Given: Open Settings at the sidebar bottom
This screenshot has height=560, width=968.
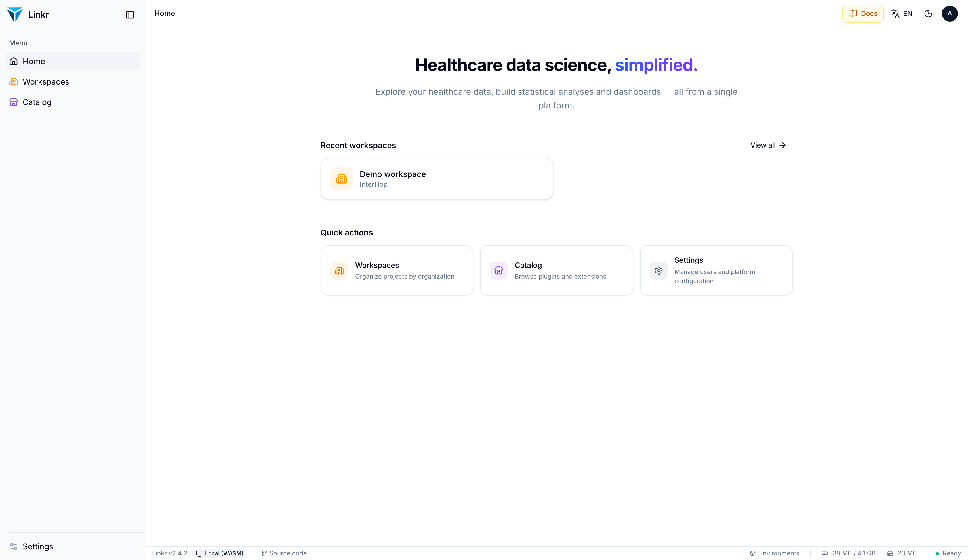Looking at the screenshot, I should click(x=72, y=546).
